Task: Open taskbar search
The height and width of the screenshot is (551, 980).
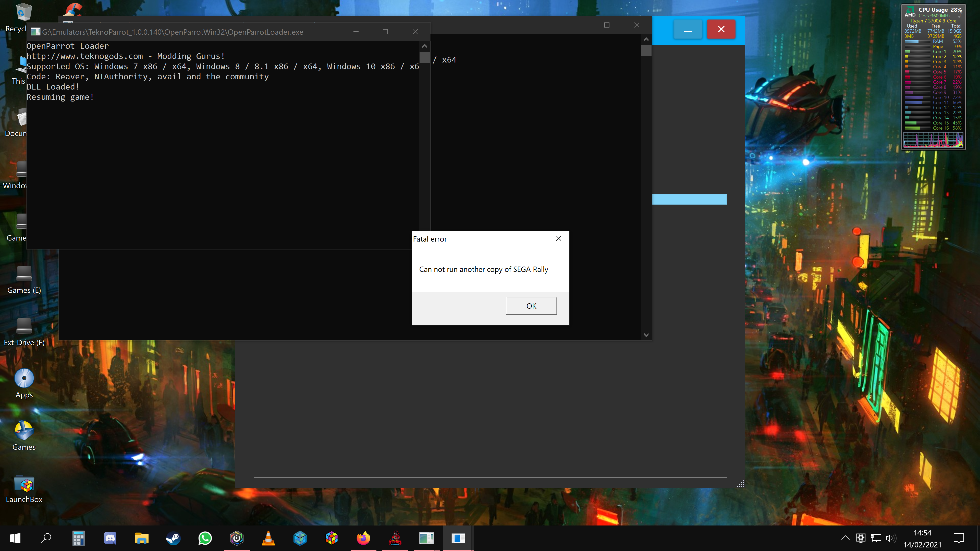Action: coord(46,538)
